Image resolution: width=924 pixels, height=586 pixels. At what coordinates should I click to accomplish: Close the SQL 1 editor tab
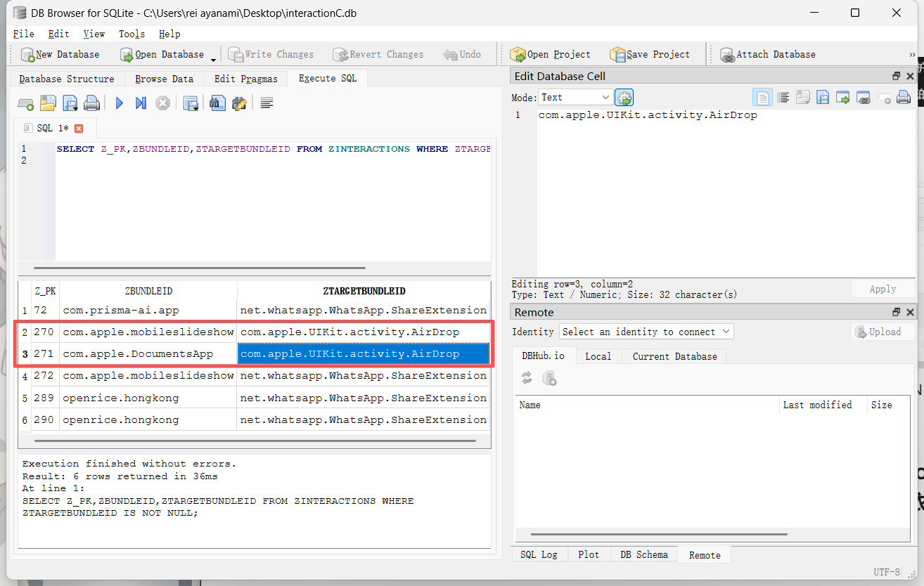79,128
